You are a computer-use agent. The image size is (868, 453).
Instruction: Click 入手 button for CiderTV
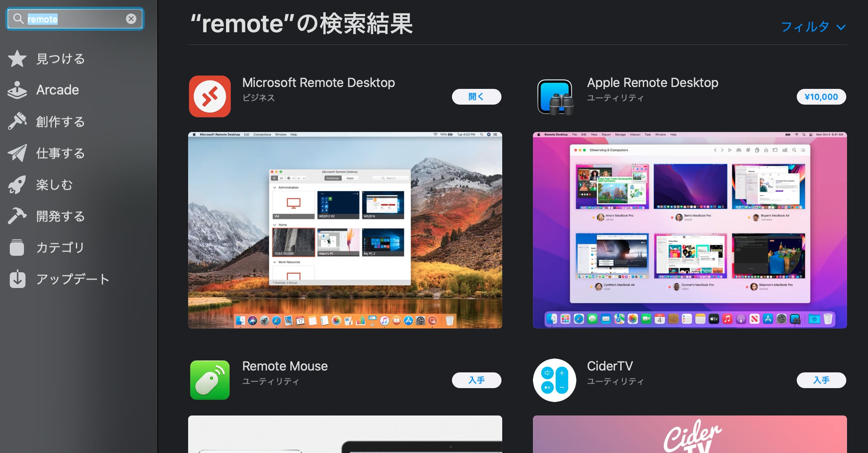821,380
